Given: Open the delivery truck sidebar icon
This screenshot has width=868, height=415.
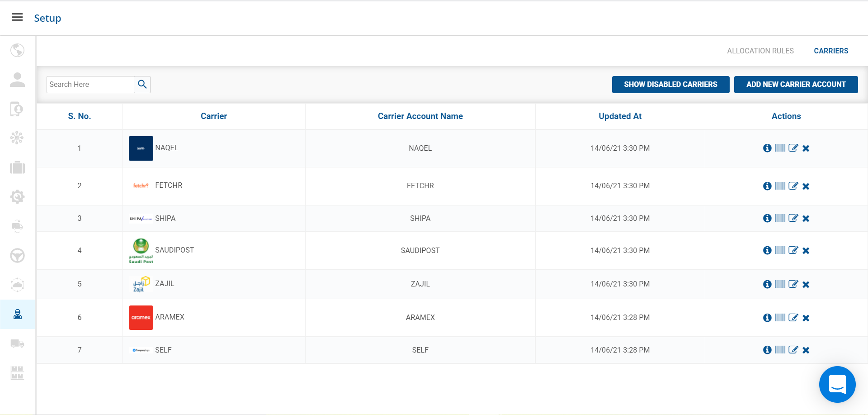Looking at the screenshot, I should 17,343.
